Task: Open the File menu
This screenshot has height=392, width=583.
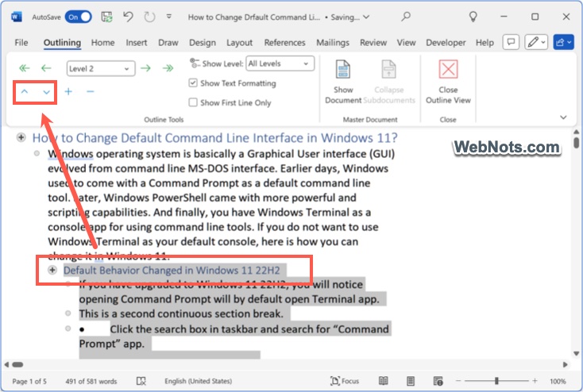Action: coord(21,43)
